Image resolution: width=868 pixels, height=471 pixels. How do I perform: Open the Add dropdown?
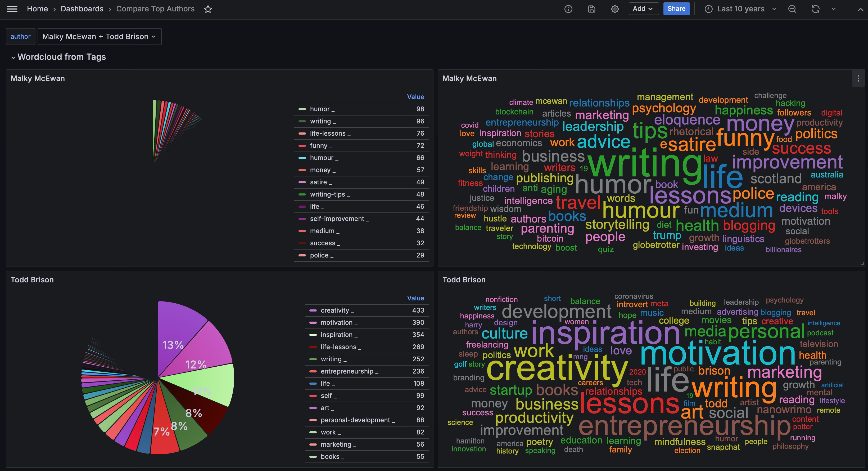coord(643,9)
